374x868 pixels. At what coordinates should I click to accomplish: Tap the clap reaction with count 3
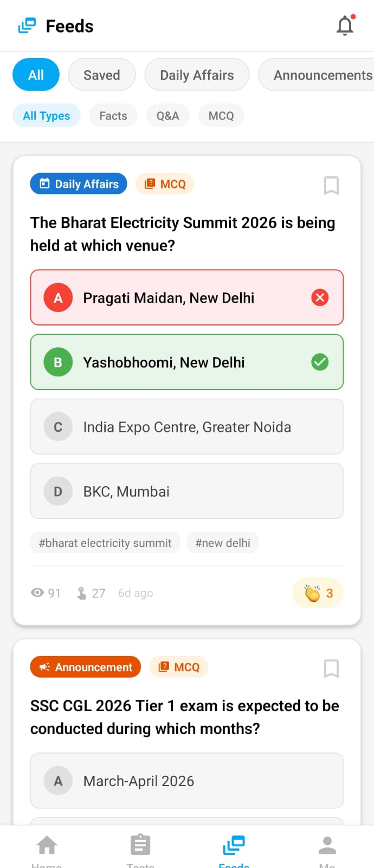pyautogui.click(x=318, y=593)
